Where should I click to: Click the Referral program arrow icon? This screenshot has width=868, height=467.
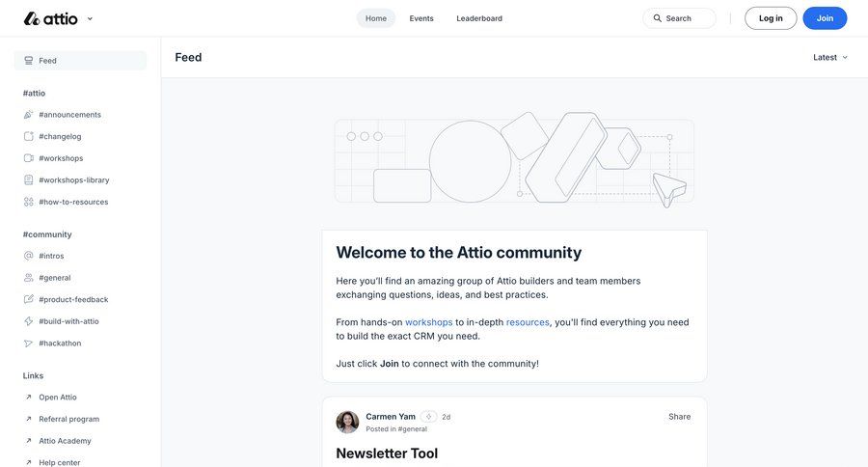29,419
